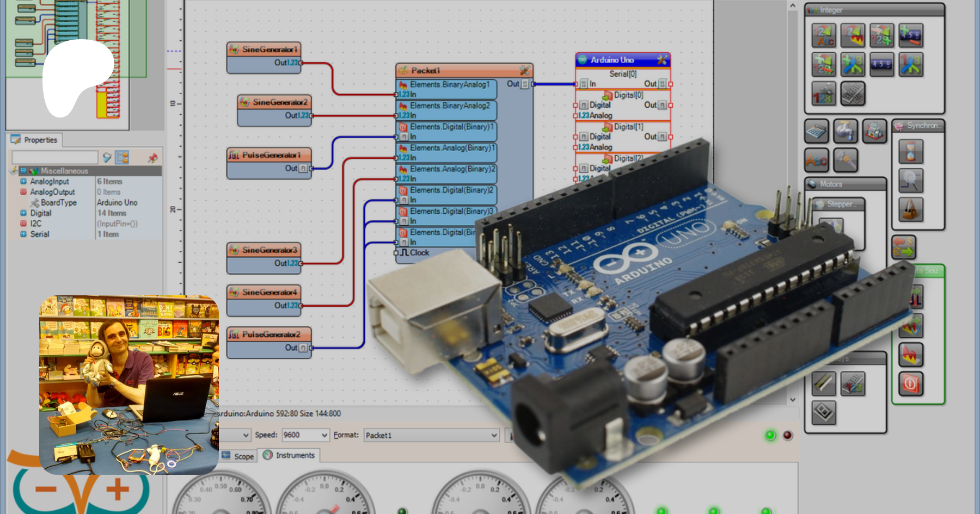Click the faucet component icon in palette
Screen dimensions: 980x514
845,131
